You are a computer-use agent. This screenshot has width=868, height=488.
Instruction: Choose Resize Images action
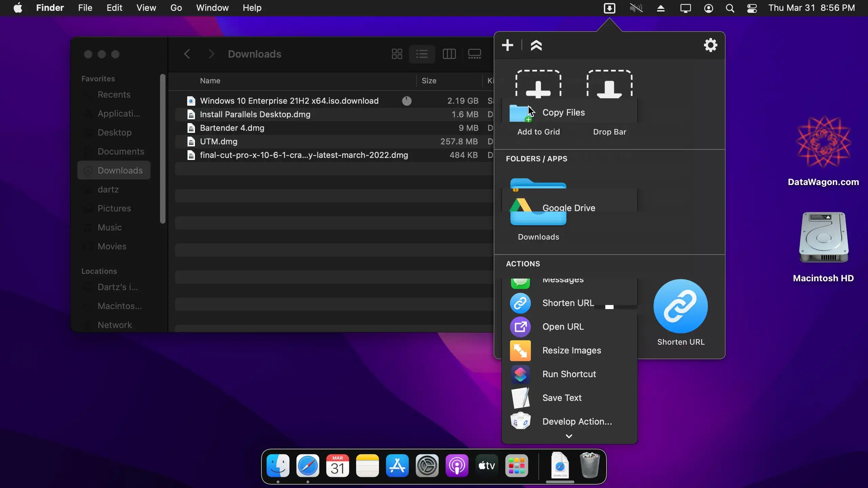(x=571, y=350)
